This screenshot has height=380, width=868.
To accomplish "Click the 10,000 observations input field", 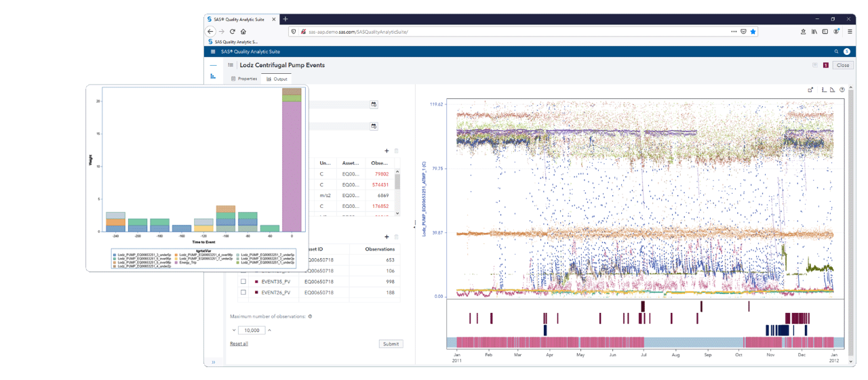I will click(252, 330).
